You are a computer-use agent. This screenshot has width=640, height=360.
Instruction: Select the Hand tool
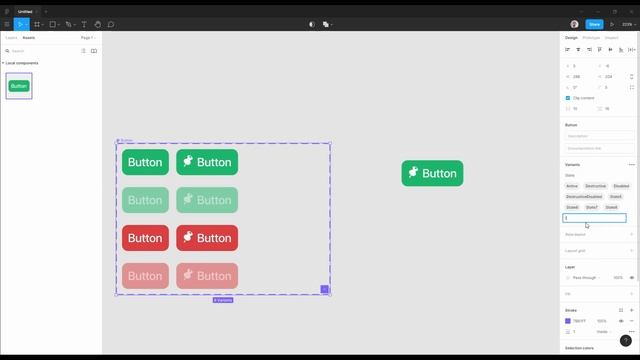[x=98, y=24]
